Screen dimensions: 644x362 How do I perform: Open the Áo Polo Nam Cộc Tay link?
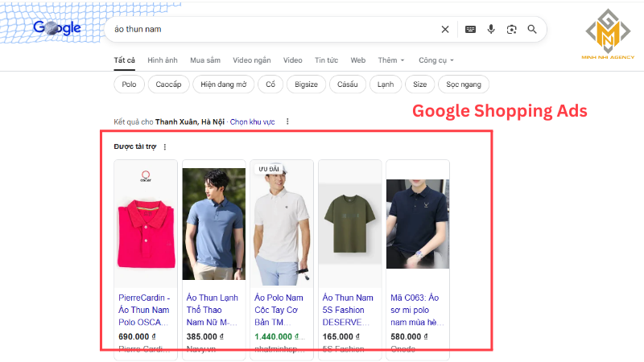click(x=279, y=310)
